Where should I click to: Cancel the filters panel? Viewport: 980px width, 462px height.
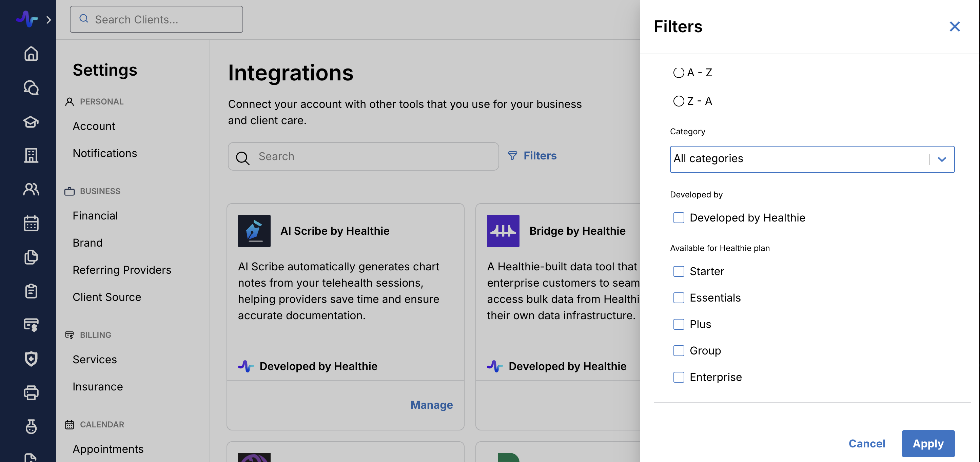[x=866, y=443]
